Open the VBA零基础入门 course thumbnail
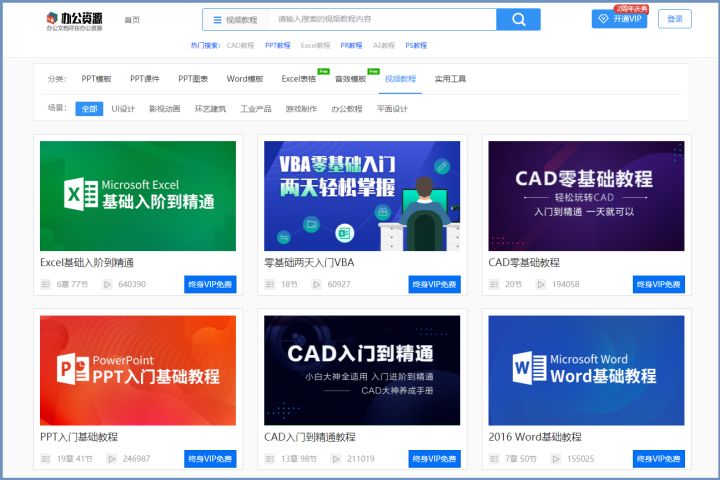Image resolution: width=720 pixels, height=480 pixels. [x=362, y=196]
